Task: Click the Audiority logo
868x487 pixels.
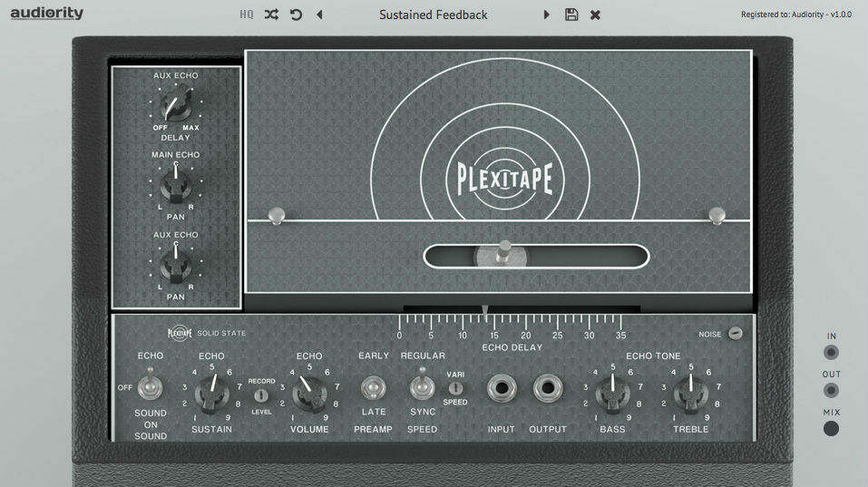Action: pos(47,13)
